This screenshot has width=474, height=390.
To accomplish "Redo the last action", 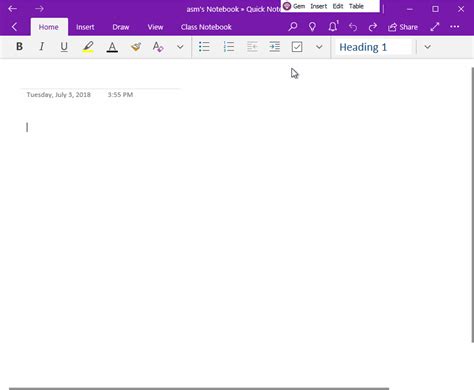I will [373, 27].
